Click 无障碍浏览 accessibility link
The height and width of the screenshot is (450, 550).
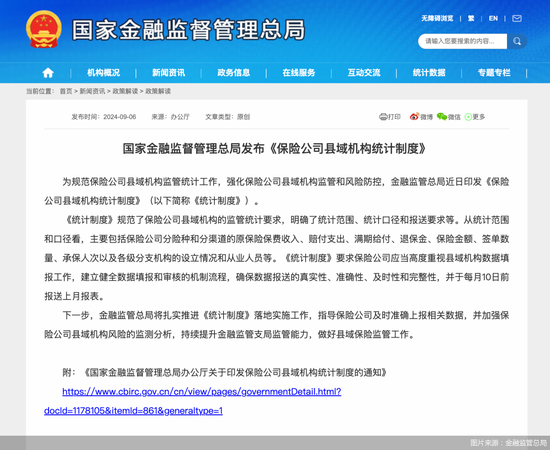pos(437,18)
